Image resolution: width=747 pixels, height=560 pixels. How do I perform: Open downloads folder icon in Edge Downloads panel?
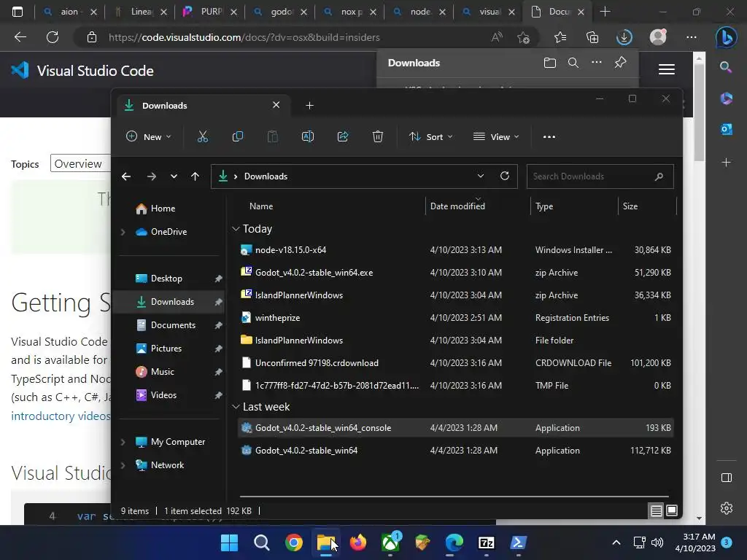[550, 63]
